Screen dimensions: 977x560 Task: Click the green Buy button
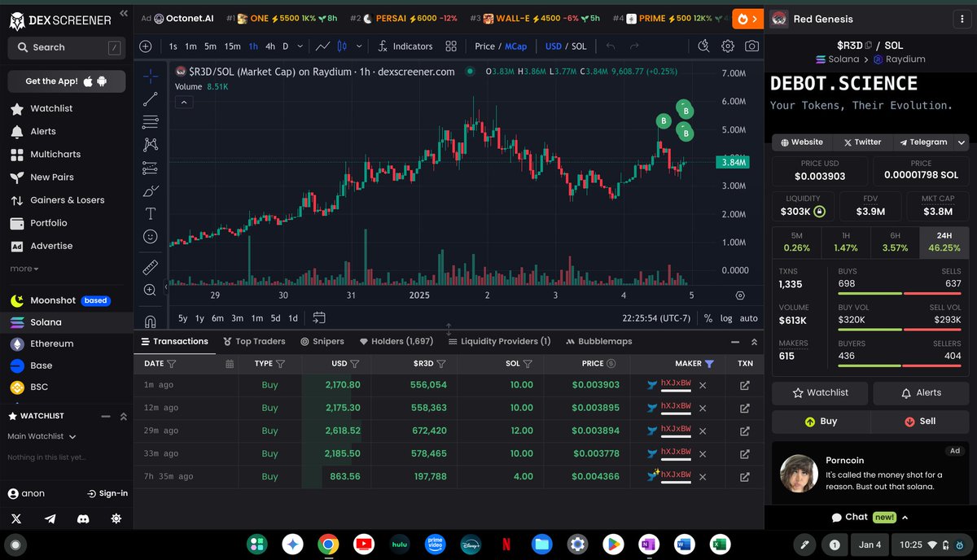point(821,422)
